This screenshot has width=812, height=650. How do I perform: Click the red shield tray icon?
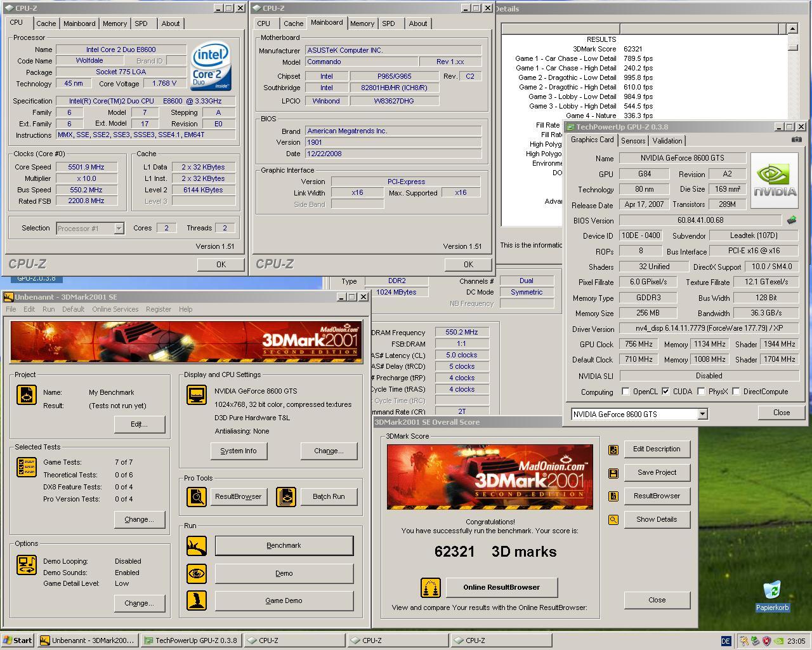(766, 641)
